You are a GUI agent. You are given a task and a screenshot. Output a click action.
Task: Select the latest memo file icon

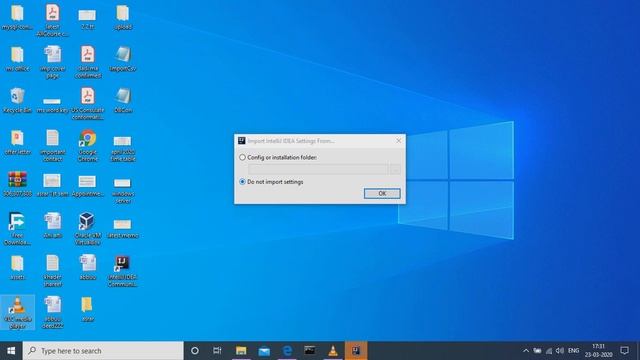coord(122,229)
